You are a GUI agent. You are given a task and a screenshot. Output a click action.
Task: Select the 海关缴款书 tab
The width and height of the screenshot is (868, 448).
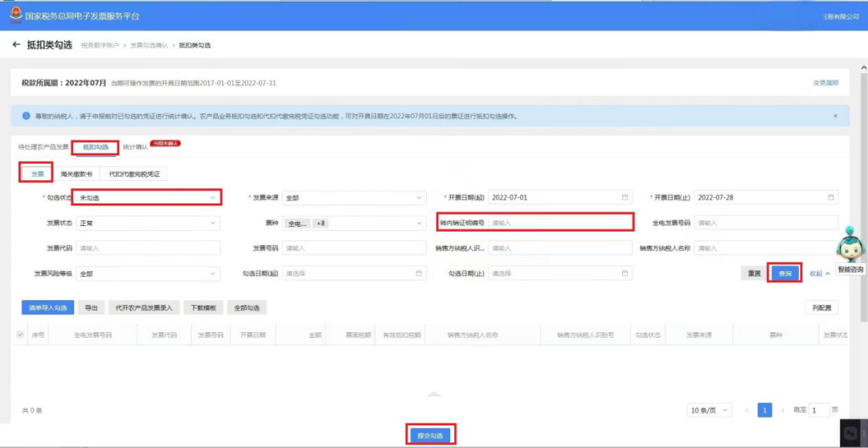(x=76, y=174)
